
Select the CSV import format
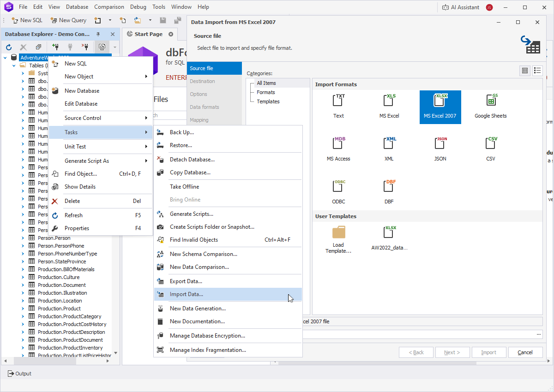490,149
